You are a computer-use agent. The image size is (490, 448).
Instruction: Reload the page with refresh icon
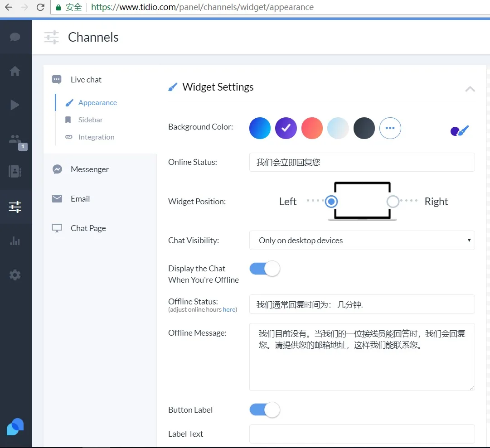40,7
